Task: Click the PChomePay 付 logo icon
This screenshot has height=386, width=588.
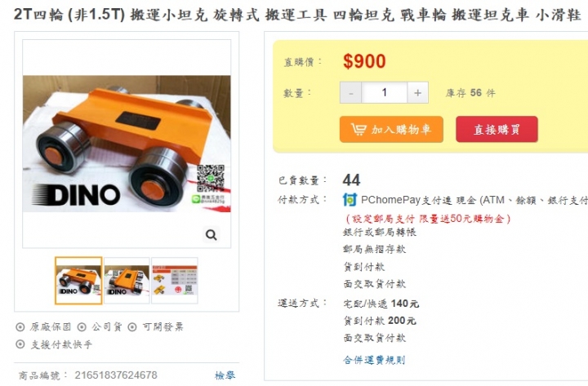Action: tap(350, 200)
